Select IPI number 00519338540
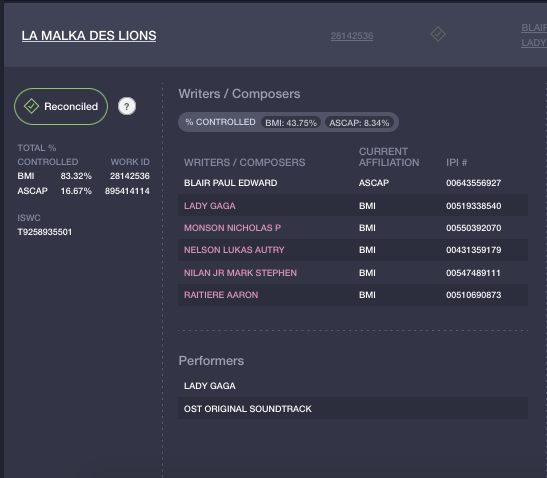Viewport: 547px width, 478px height. [473, 206]
